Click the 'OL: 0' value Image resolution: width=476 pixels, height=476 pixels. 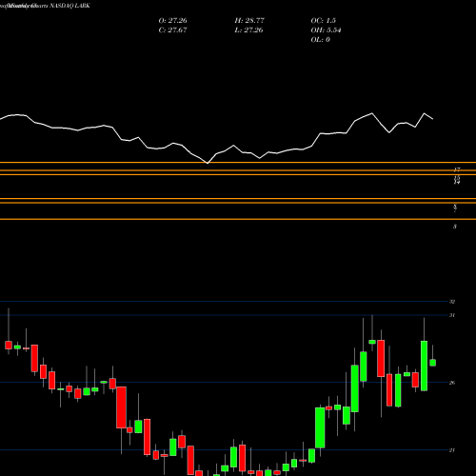click(x=321, y=40)
